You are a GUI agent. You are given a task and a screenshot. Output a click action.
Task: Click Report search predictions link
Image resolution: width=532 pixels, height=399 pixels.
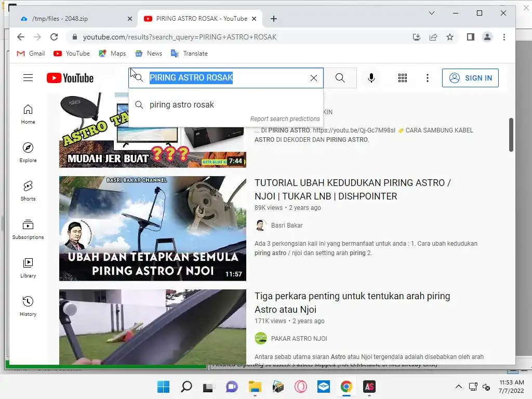(x=285, y=119)
